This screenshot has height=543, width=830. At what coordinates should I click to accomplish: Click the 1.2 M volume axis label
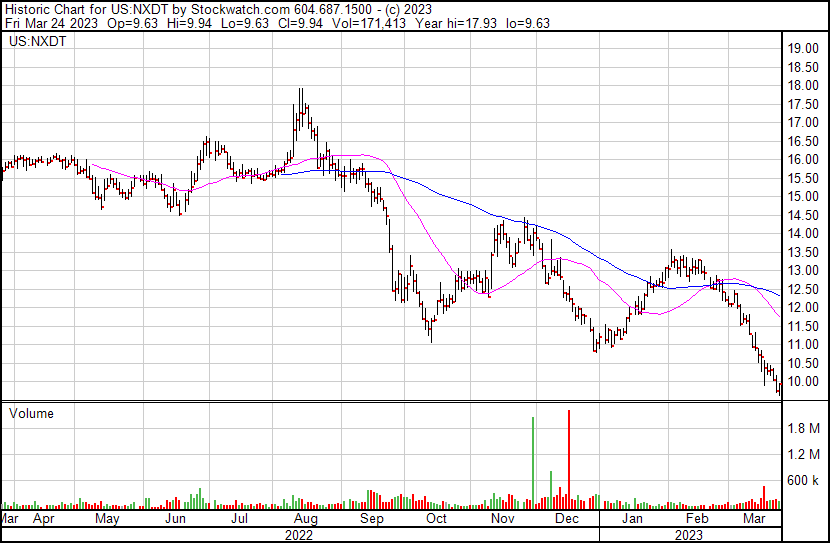[x=804, y=455]
